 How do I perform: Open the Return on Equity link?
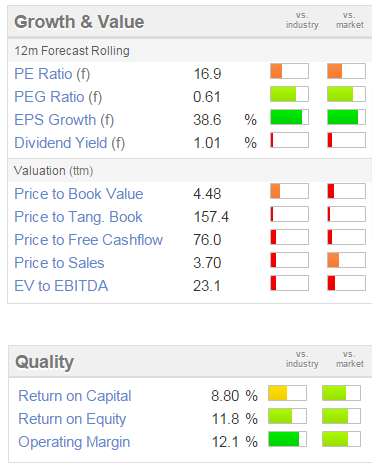click(x=72, y=419)
